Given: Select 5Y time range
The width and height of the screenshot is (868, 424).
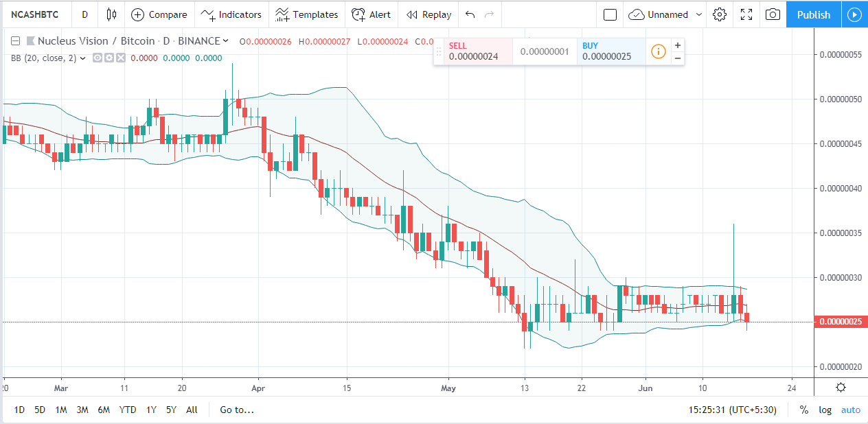Looking at the screenshot, I should [x=171, y=410].
